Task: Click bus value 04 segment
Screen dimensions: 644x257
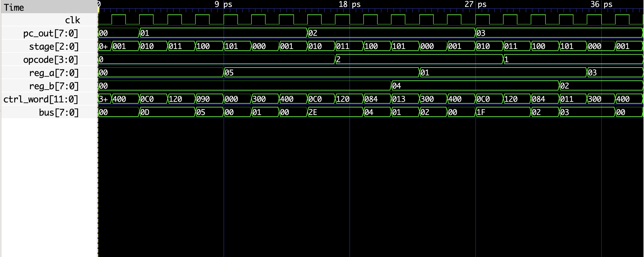Action: 377,112
